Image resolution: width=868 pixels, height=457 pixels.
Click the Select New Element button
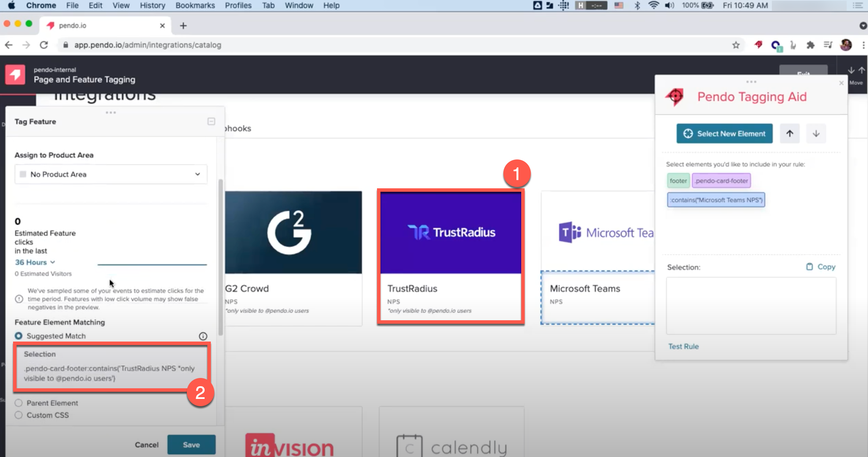point(724,133)
